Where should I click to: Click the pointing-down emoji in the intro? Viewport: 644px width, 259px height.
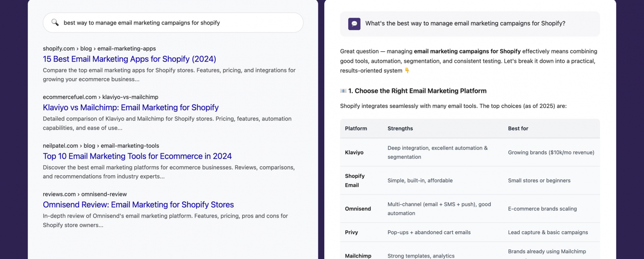407,71
